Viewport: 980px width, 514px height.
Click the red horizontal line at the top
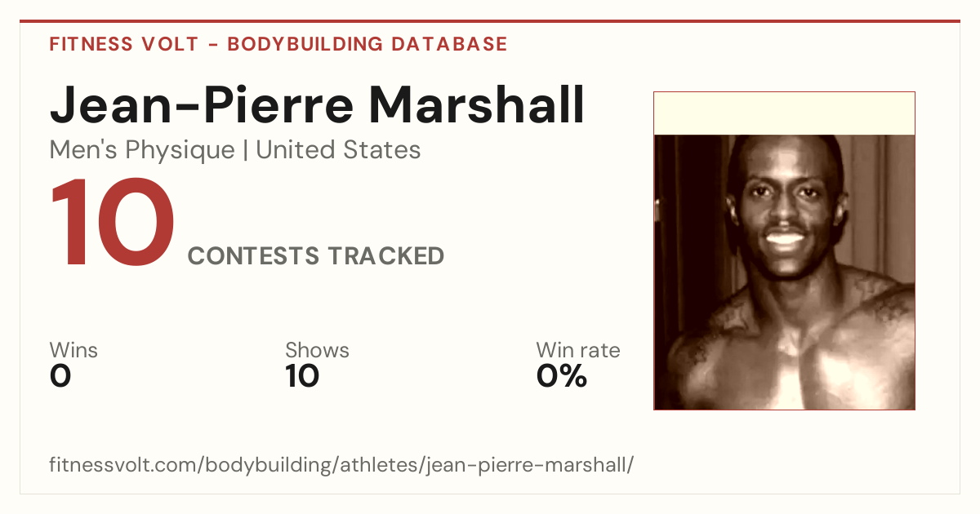490,21
